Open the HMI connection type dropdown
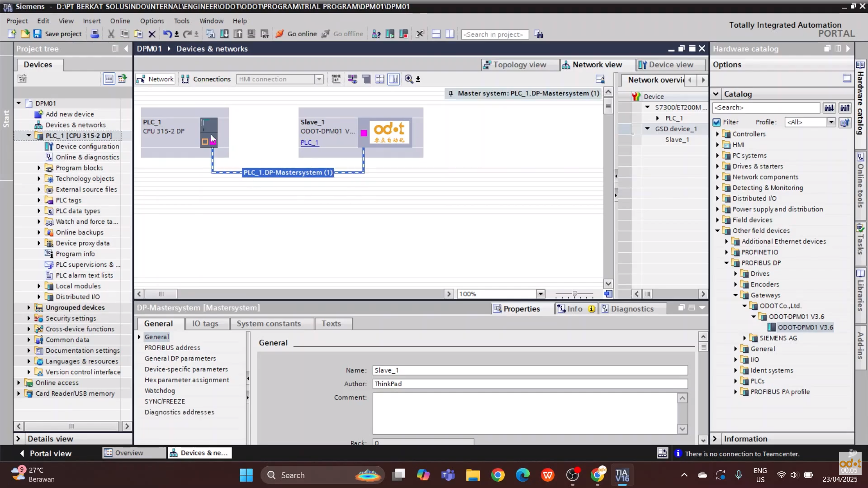868x488 pixels. click(x=319, y=79)
